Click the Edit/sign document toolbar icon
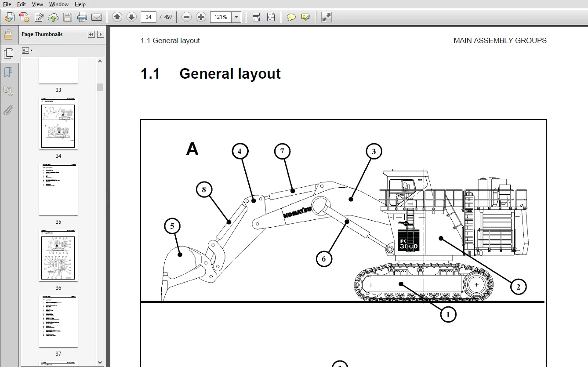This screenshot has width=588, height=367. [39, 17]
